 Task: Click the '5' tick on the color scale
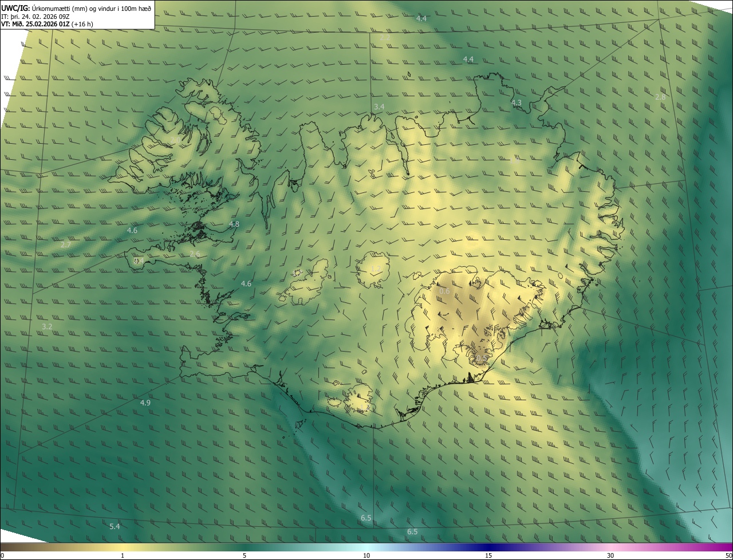tap(245, 556)
